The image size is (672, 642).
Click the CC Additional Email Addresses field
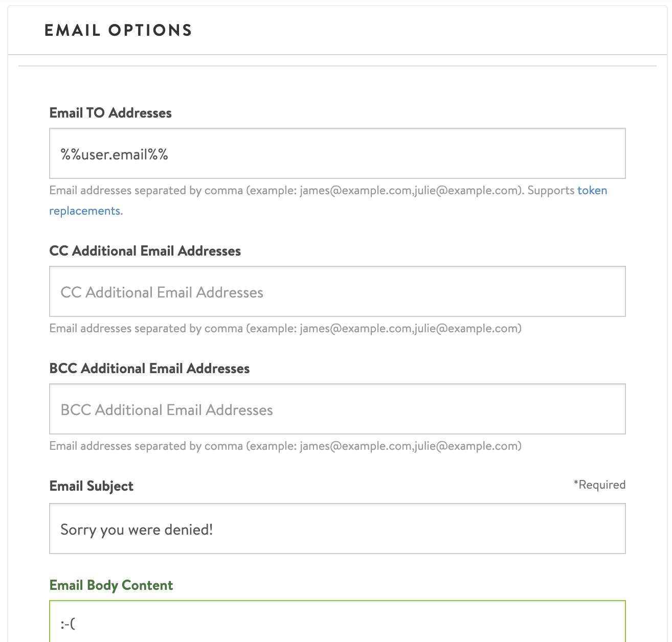[x=337, y=291]
